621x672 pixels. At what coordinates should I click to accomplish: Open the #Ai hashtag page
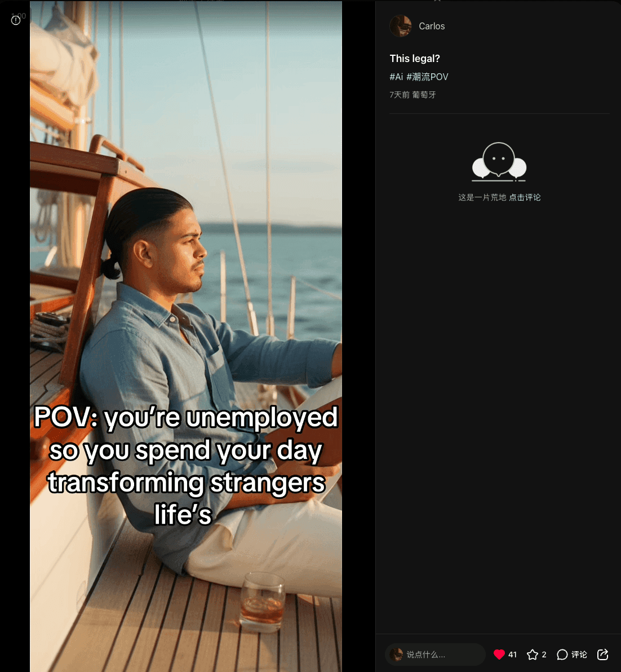[396, 77]
